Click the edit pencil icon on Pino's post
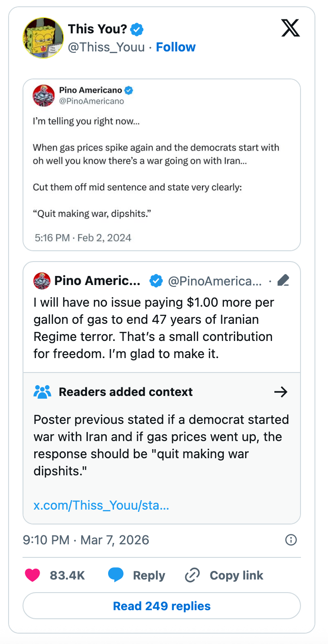The width and height of the screenshot is (328, 644). pyautogui.click(x=283, y=281)
